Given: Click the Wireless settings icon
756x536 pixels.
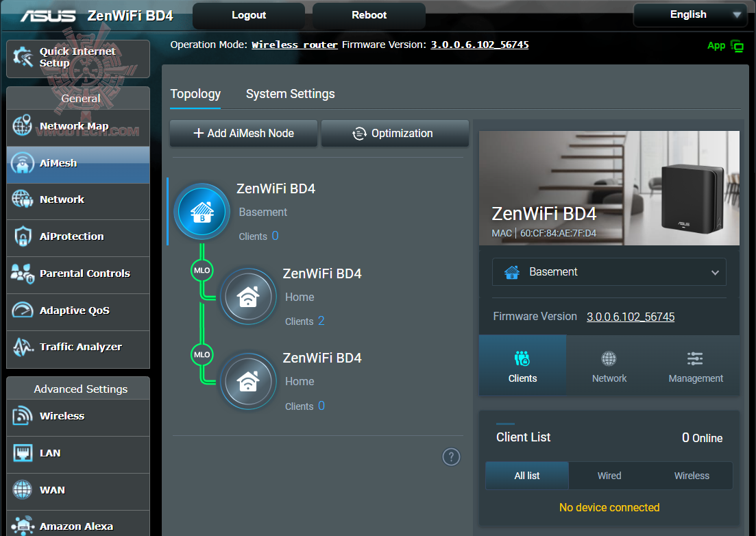Looking at the screenshot, I should pos(22,416).
